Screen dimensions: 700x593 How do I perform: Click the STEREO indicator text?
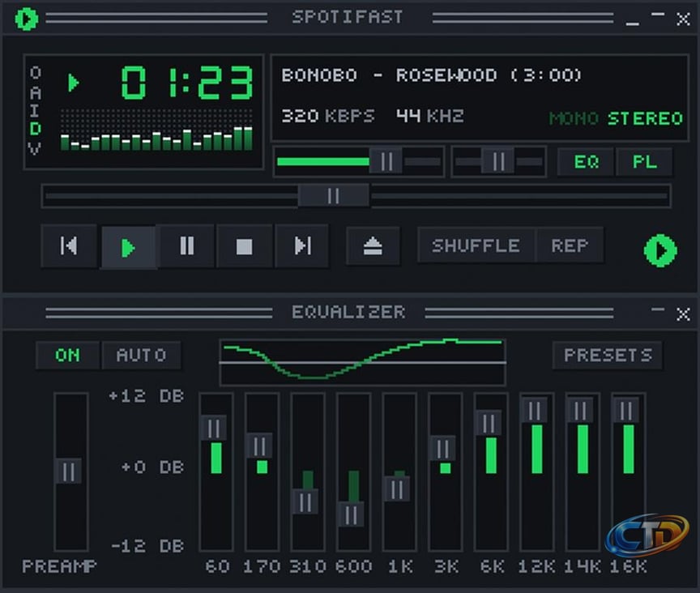pos(645,118)
